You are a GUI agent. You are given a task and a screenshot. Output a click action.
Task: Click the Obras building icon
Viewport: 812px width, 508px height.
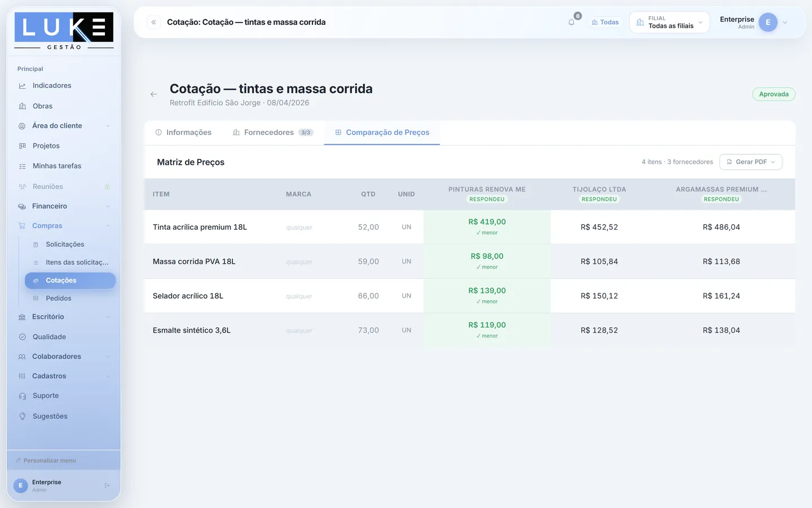pyautogui.click(x=23, y=106)
